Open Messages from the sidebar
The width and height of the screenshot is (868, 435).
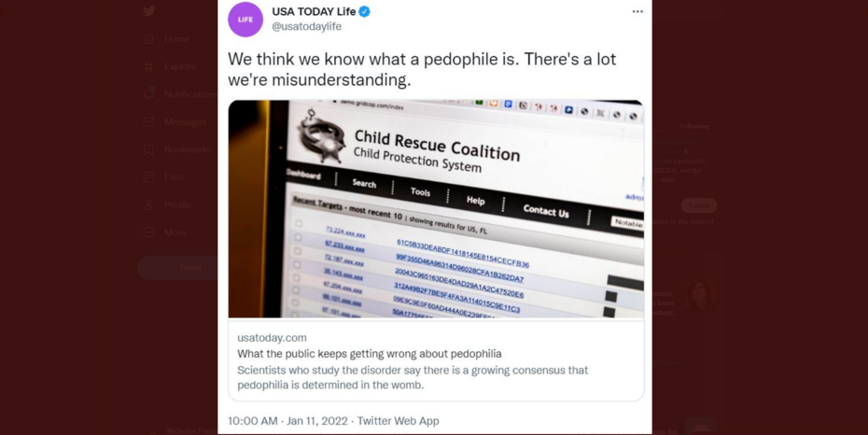(x=184, y=122)
